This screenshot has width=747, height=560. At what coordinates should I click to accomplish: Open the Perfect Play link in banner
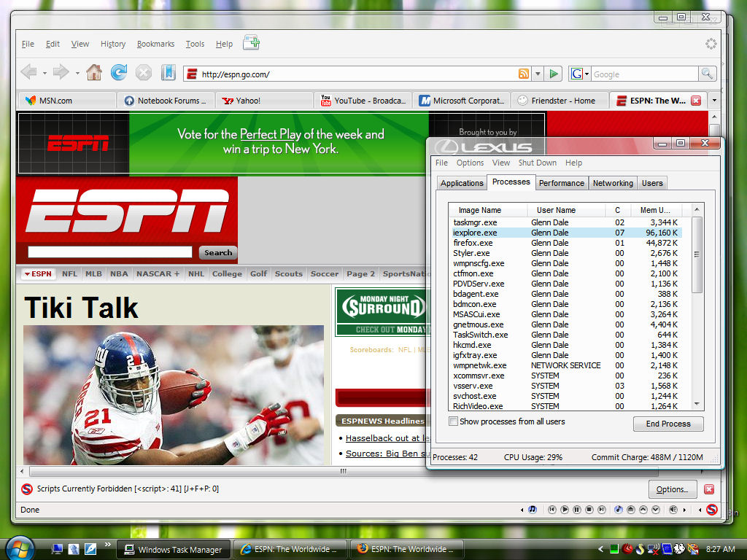(x=270, y=134)
